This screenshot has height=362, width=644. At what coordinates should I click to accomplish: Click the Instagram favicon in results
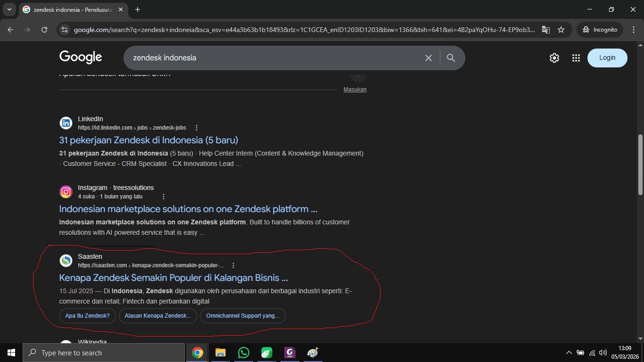click(66, 192)
